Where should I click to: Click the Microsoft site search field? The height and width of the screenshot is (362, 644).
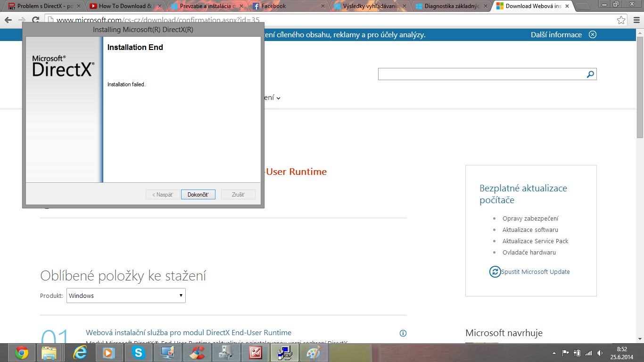(x=482, y=74)
